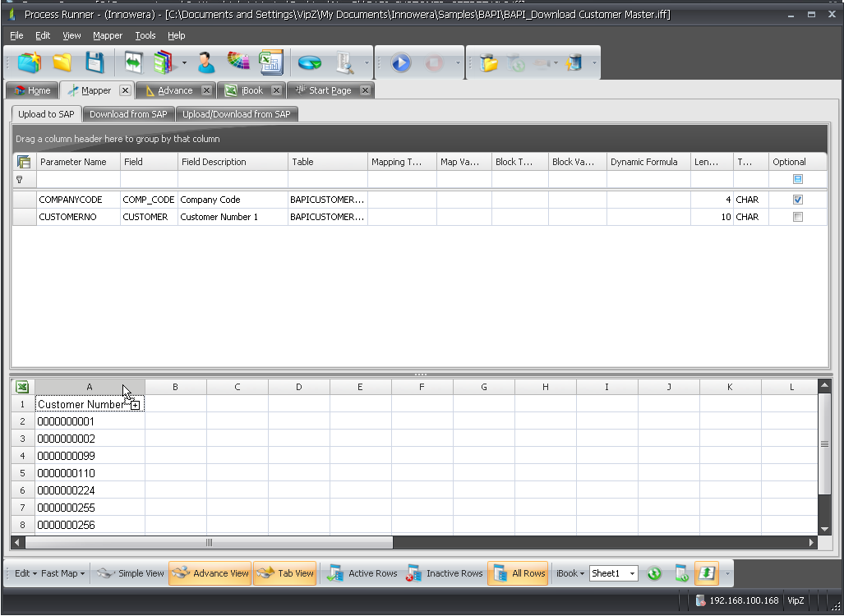844x616 pixels.
Task: Show Active Rows only
Action: pos(362,573)
